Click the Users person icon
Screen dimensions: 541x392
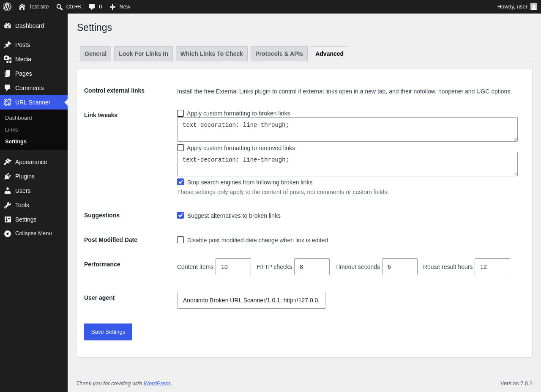(x=8, y=191)
